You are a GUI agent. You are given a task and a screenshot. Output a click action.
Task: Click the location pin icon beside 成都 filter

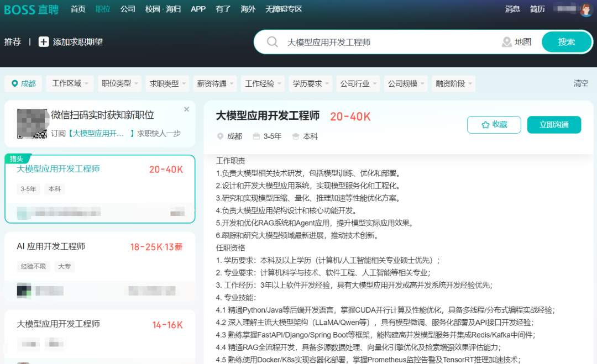pyautogui.click(x=14, y=83)
